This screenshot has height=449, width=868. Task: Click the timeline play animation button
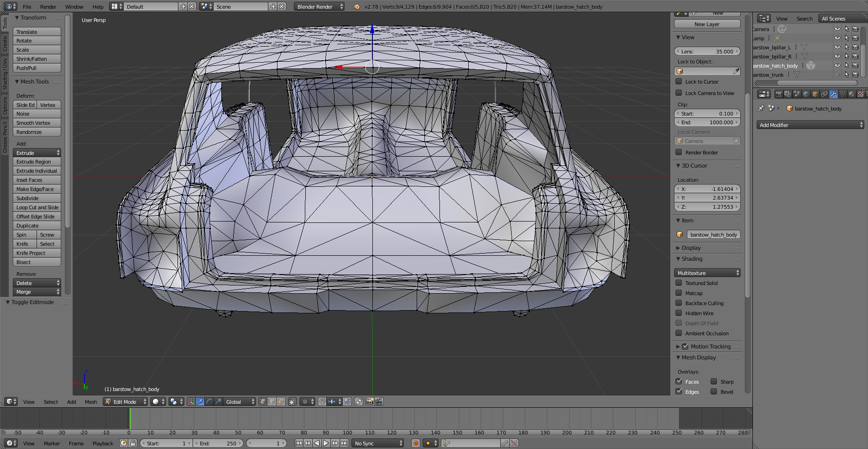pos(326,443)
